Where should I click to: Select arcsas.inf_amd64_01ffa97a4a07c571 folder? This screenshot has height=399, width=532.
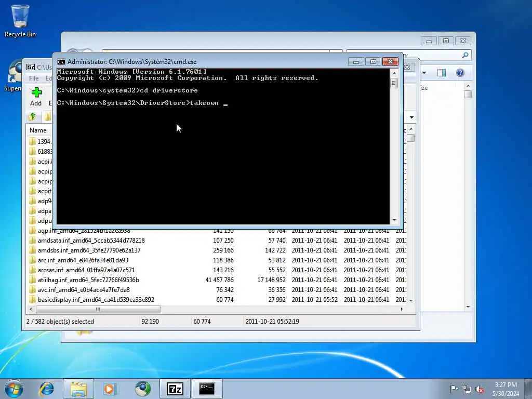point(86,270)
